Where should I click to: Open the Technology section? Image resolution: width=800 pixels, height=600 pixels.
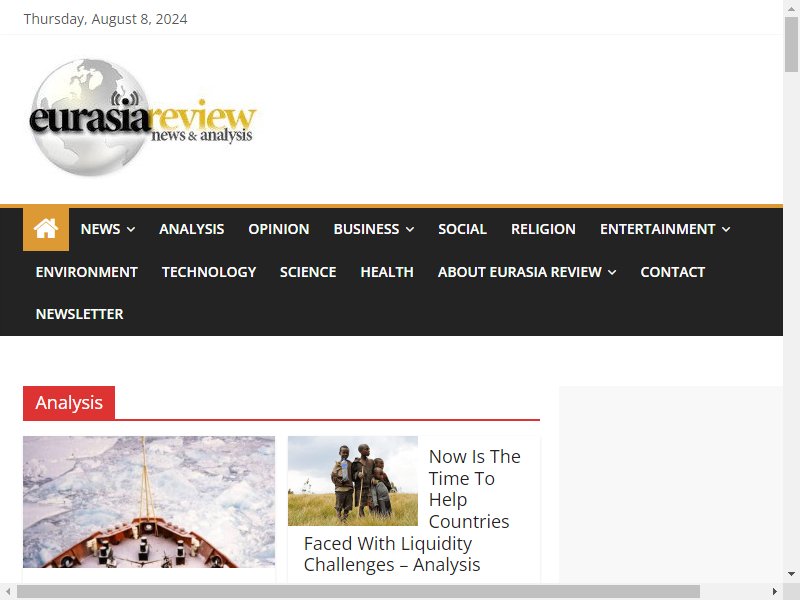(x=209, y=272)
